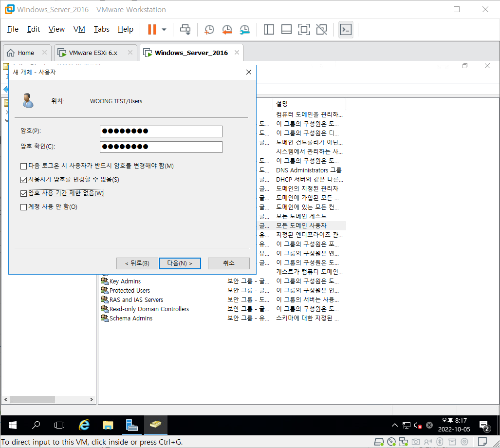Click right arrow of tree pane scrollbar
The height and width of the screenshot is (448, 500).
92,399
